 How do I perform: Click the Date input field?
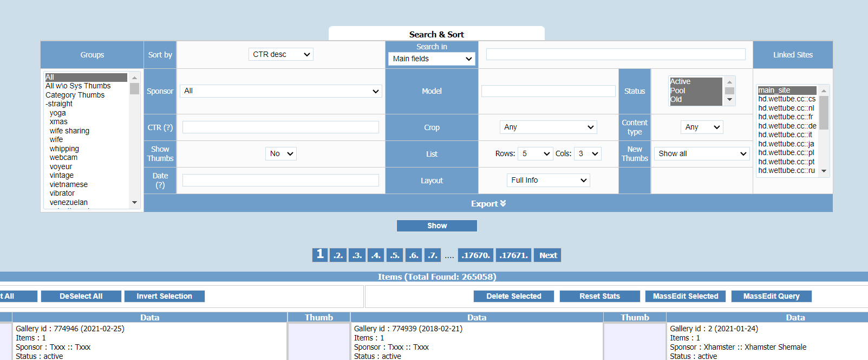280,180
